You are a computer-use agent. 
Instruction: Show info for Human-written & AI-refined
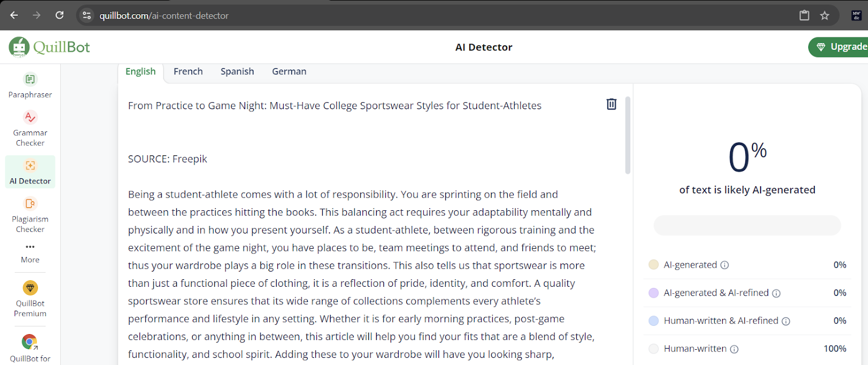click(786, 321)
